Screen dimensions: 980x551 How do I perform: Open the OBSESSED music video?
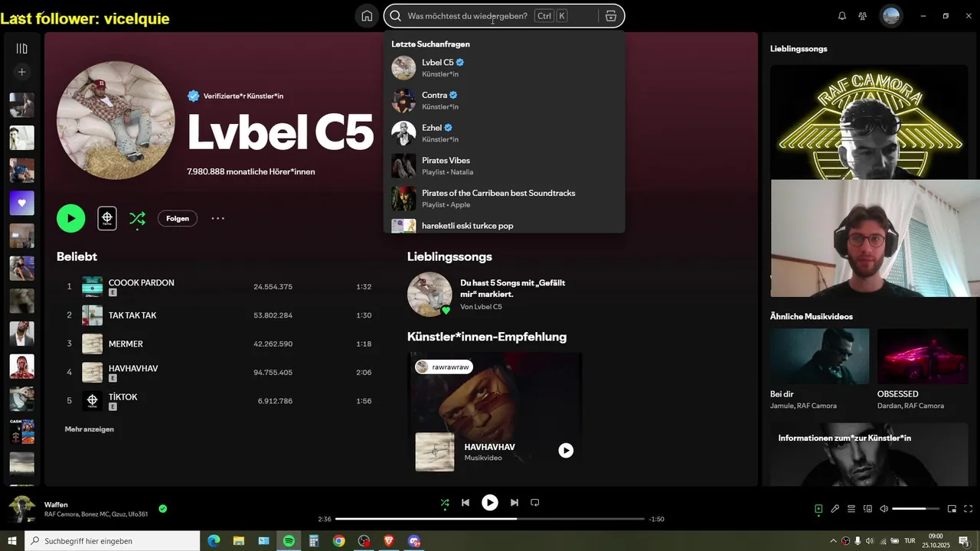pyautogui.click(x=923, y=370)
